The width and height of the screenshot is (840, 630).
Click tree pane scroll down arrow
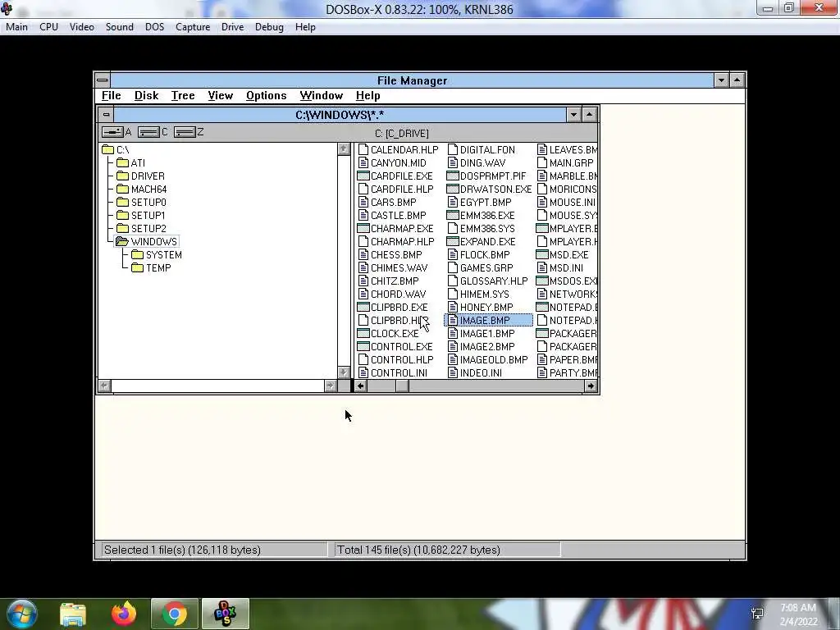344,372
